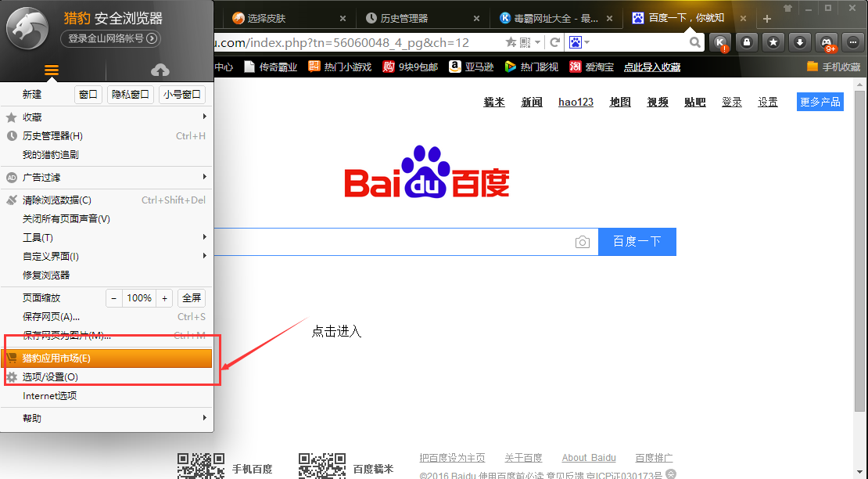Image resolution: width=868 pixels, height=479 pixels.
Task: Click the cloud sync icon in menu header
Action: click(x=160, y=70)
